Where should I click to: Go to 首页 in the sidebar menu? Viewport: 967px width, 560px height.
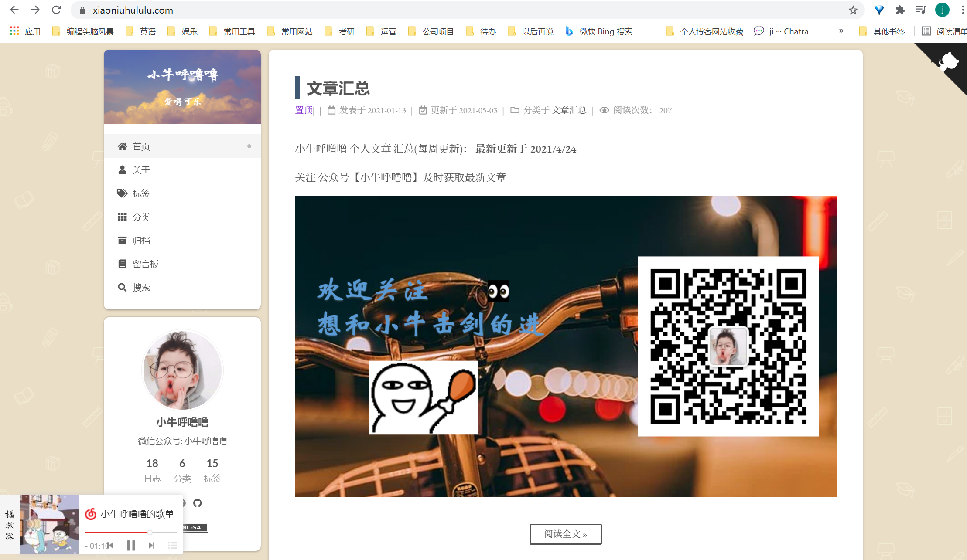182,146
